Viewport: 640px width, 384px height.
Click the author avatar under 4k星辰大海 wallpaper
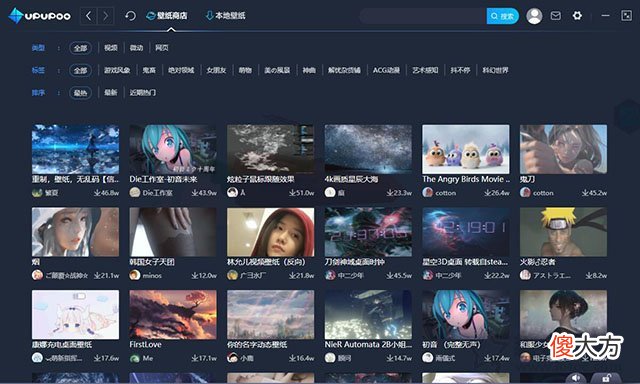(x=330, y=193)
